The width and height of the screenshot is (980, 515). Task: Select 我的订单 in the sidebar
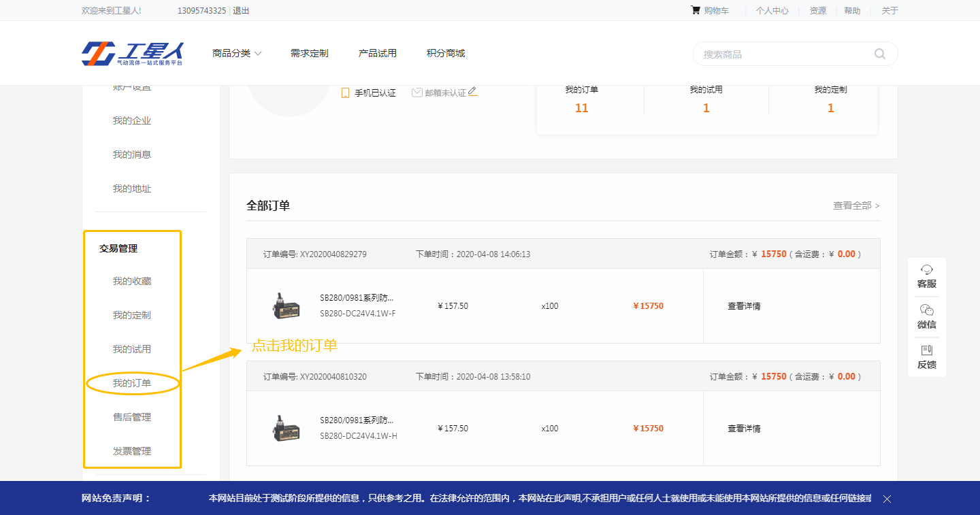tap(132, 383)
